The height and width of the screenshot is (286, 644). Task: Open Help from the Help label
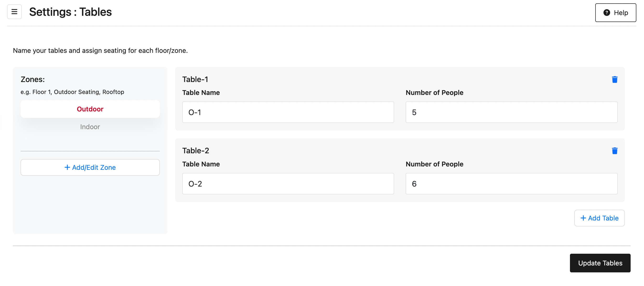click(x=621, y=13)
